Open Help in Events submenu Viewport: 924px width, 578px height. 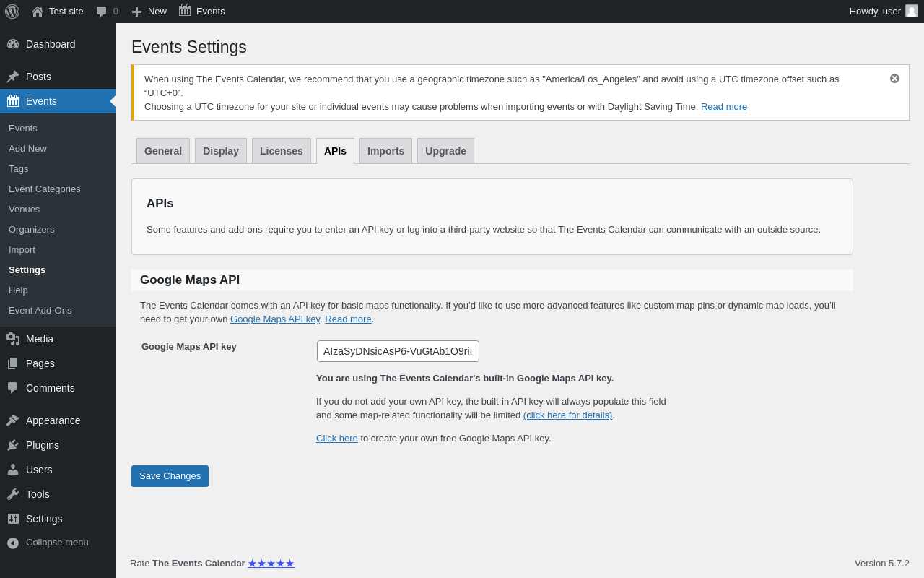tap(18, 290)
